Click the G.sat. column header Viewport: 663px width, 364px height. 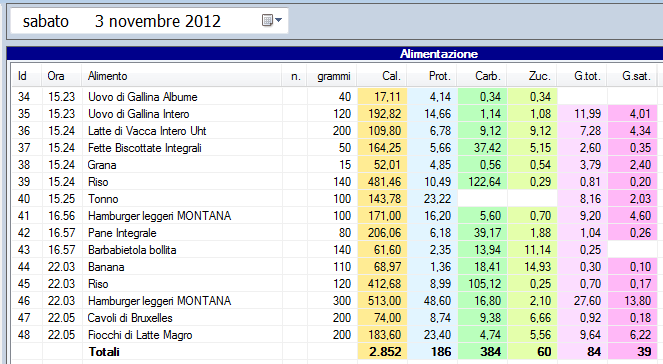(x=632, y=76)
